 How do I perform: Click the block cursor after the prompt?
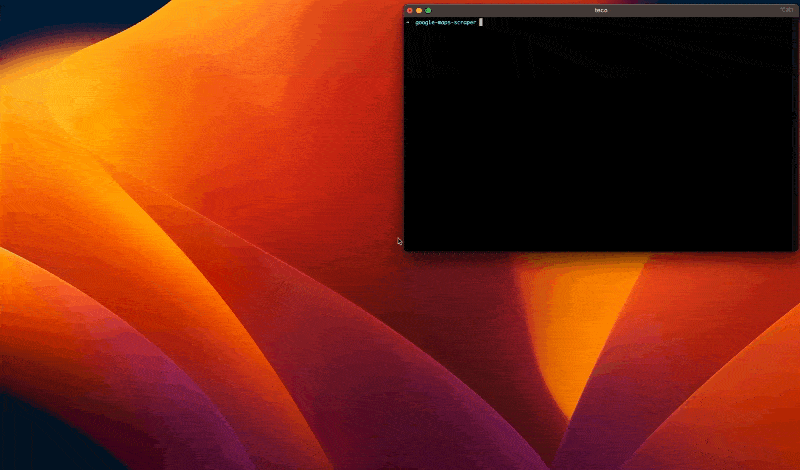(481, 21)
